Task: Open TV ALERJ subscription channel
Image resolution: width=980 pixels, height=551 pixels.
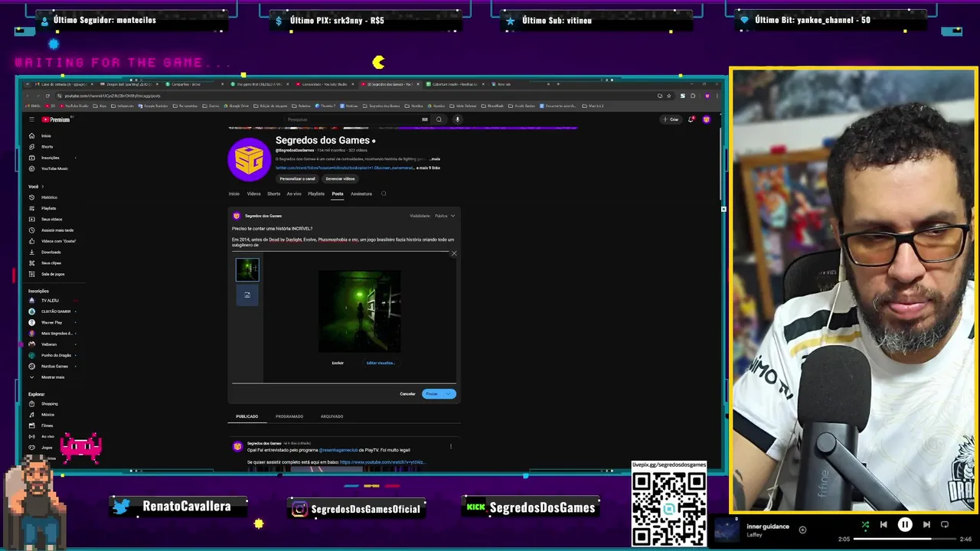Action: pos(49,301)
